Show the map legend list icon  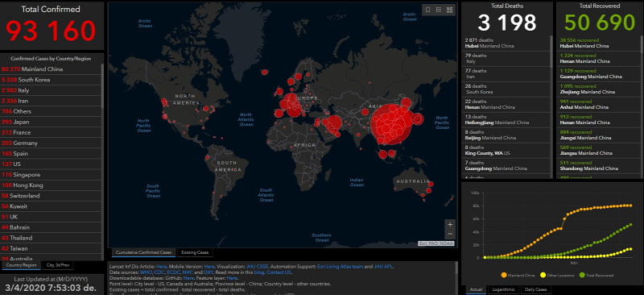click(439, 10)
